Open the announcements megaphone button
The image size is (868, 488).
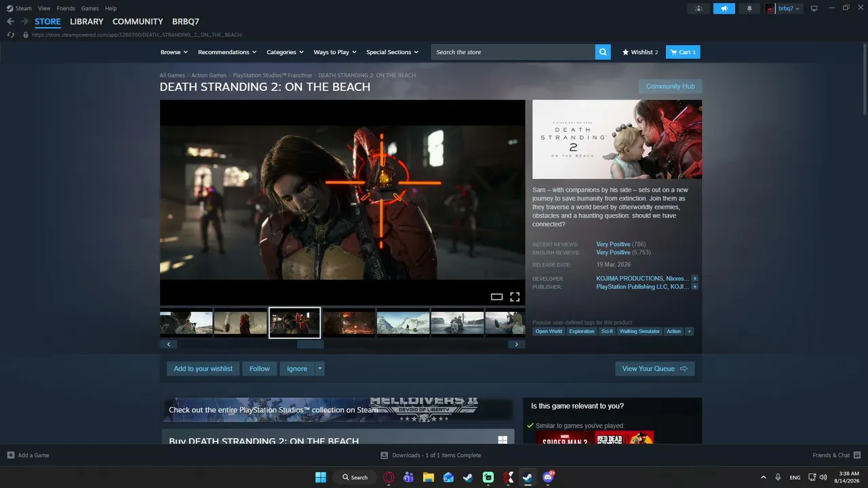[724, 9]
